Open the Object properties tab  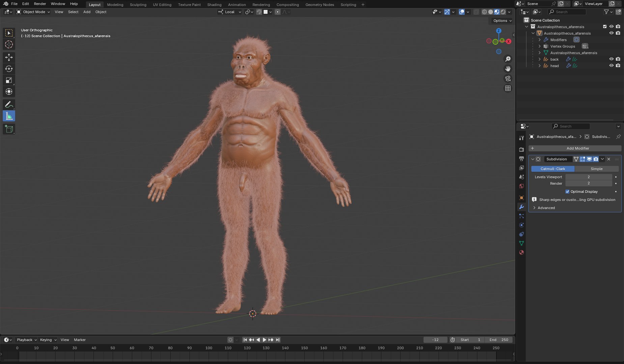click(521, 198)
